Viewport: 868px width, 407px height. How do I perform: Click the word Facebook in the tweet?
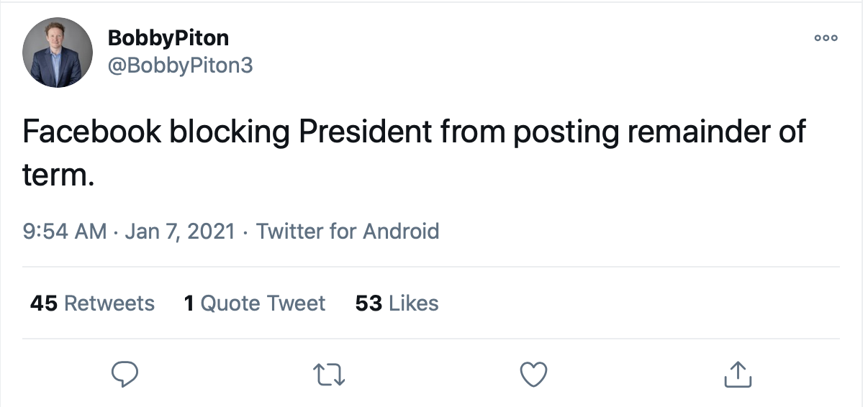pos(92,133)
